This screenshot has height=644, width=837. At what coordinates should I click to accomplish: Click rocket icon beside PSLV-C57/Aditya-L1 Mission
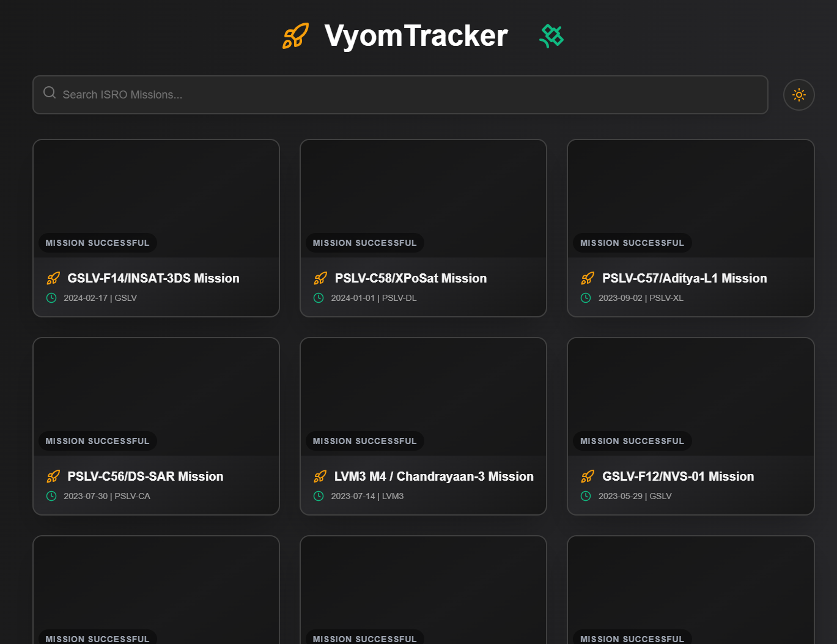point(588,278)
